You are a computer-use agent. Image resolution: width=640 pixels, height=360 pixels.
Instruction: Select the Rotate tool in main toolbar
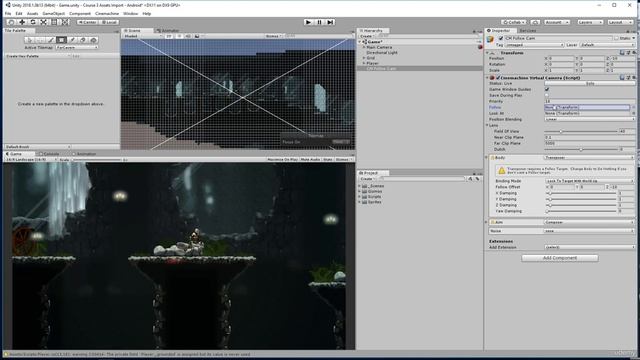click(33, 22)
